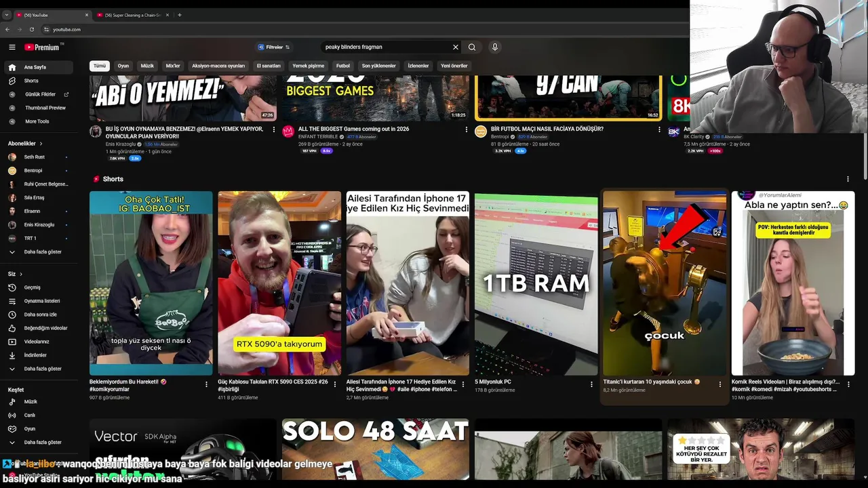The width and height of the screenshot is (868, 488).
Task: Open options for 5 Milyonluk PC short
Action: (x=592, y=384)
